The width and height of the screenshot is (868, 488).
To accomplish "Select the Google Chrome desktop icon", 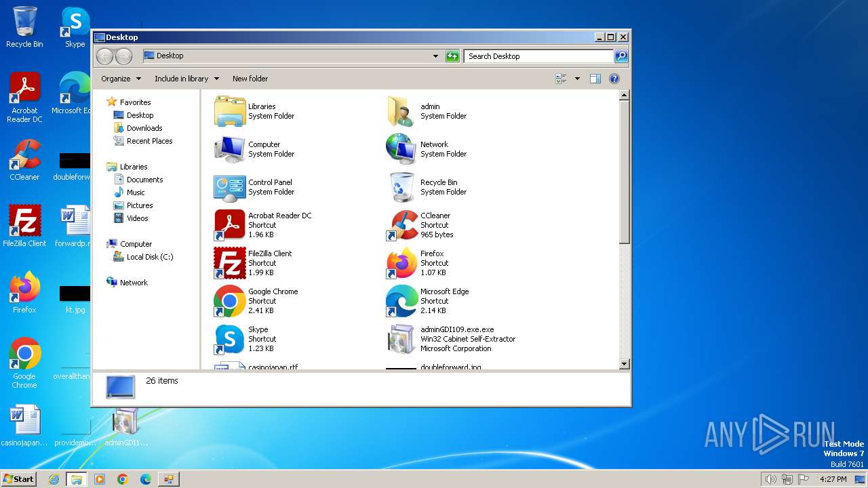I will tap(24, 363).
